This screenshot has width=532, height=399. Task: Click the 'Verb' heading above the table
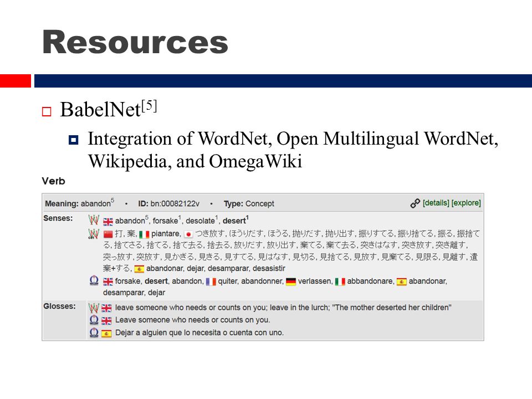(x=53, y=181)
